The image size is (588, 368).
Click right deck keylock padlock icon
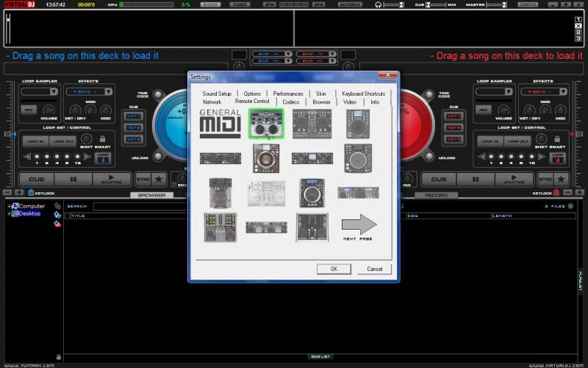556,193
